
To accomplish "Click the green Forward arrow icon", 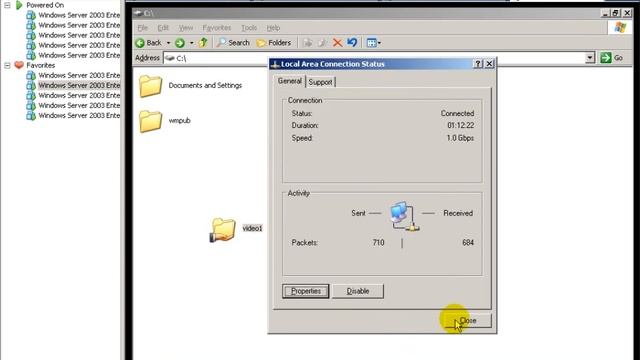I will pyautogui.click(x=180, y=42).
